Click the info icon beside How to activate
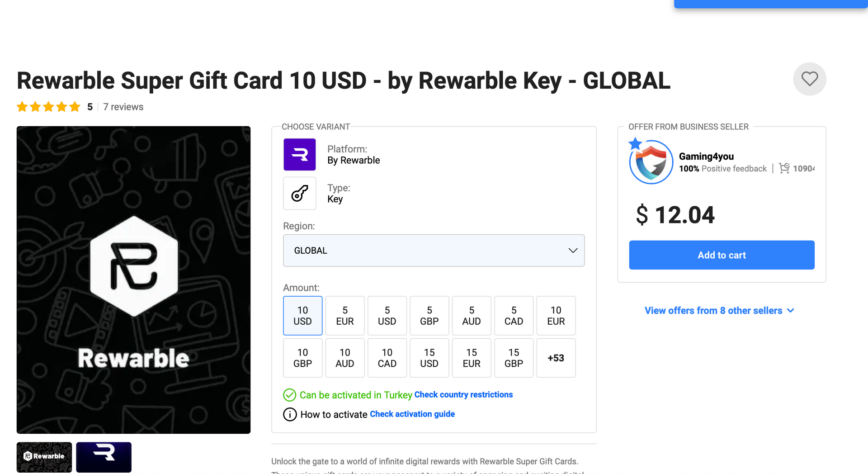Image resolution: width=868 pixels, height=474 pixels. 290,414
